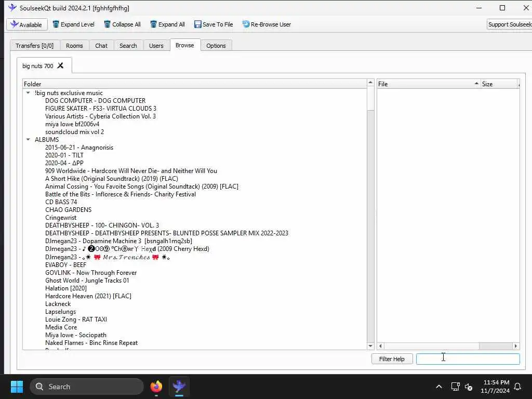Collapse the ALBUMS folder tree
Image resolution: width=532 pixels, height=399 pixels.
tap(28, 139)
